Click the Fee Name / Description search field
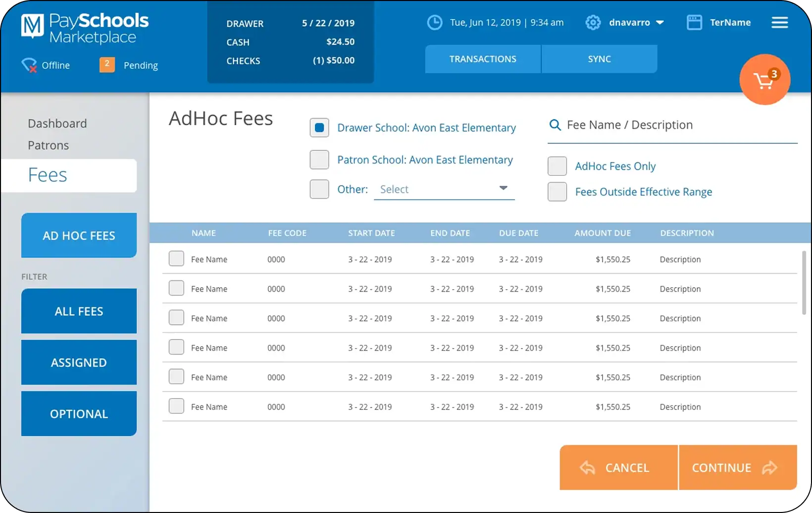The width and height of the screenshot is (812, 513). 678,125
